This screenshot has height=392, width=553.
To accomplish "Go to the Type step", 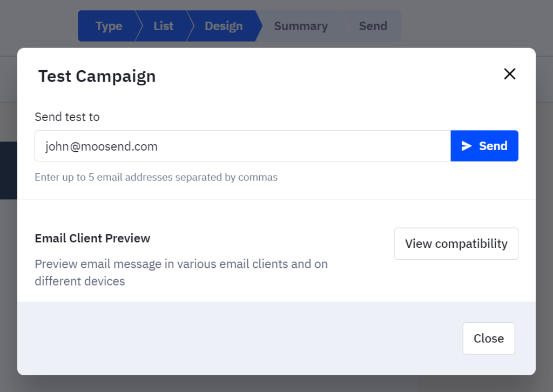I will [109, 26].
